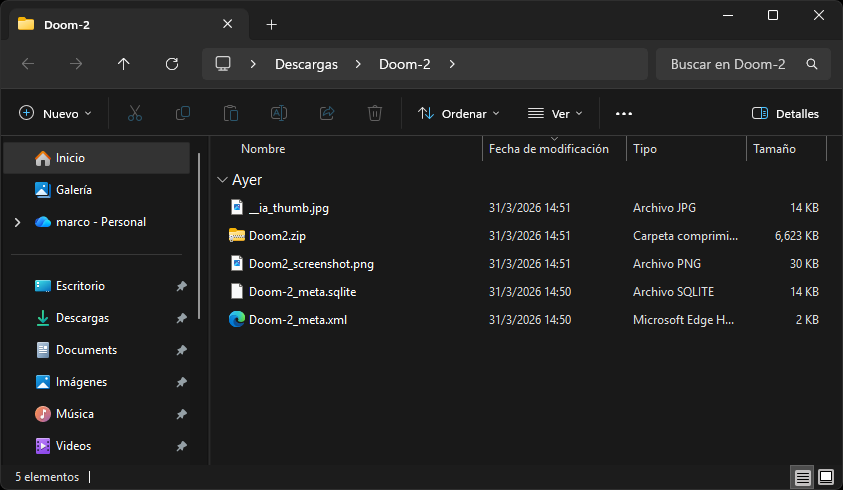The width and height of the screenshot is (843, 490).
Task: Open the Ordenar dropdown
Action: [459, 114]
